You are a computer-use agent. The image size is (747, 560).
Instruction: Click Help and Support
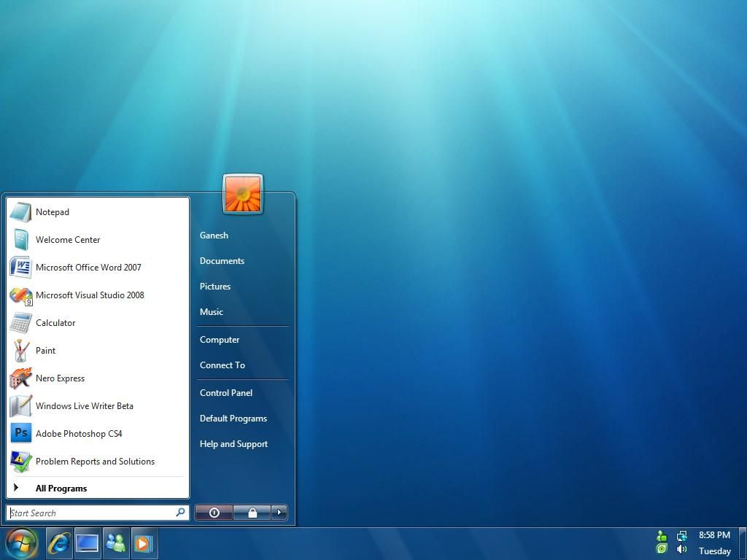coord(233,443)
